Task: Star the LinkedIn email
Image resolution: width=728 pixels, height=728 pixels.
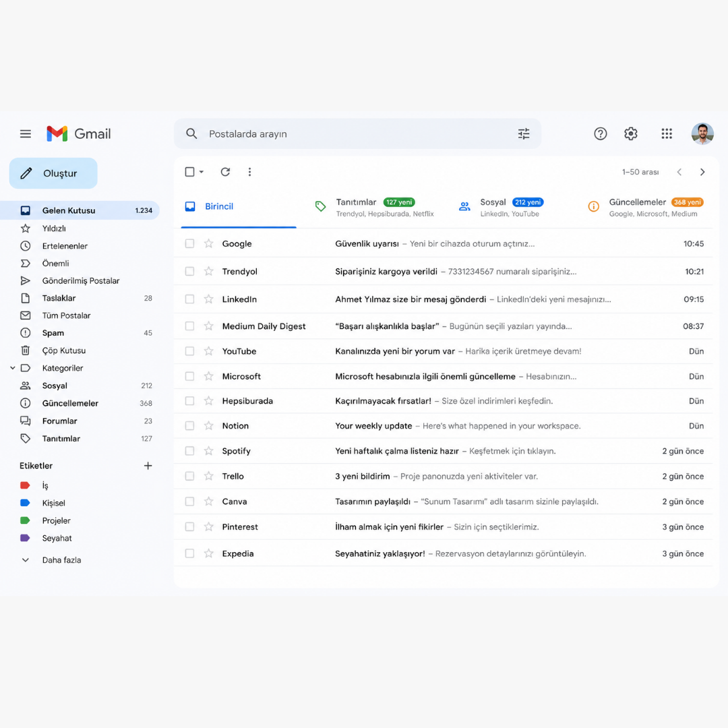Action: tap(208, 299)
